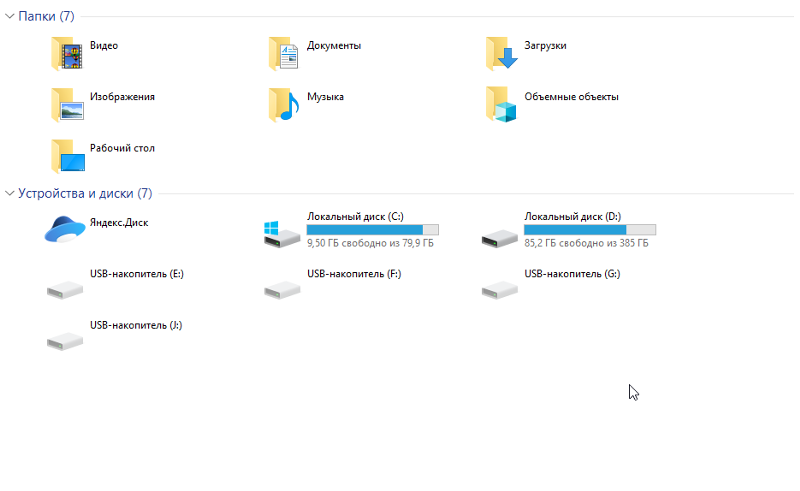Screen dimensions: 800x491
Task: Click the Загрузки label
Action: click(x=545, y=45)
